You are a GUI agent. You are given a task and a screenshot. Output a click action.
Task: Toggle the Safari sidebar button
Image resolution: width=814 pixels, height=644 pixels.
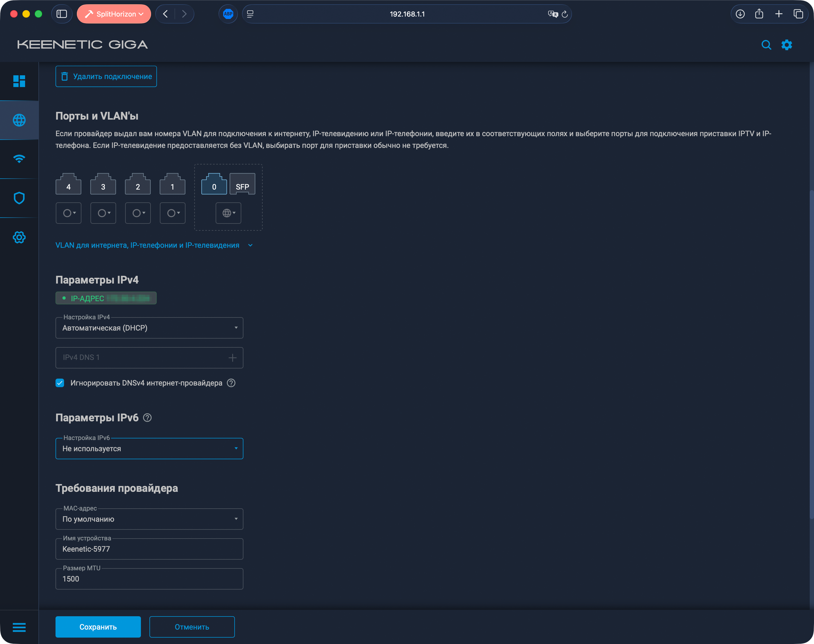(62, 14)
